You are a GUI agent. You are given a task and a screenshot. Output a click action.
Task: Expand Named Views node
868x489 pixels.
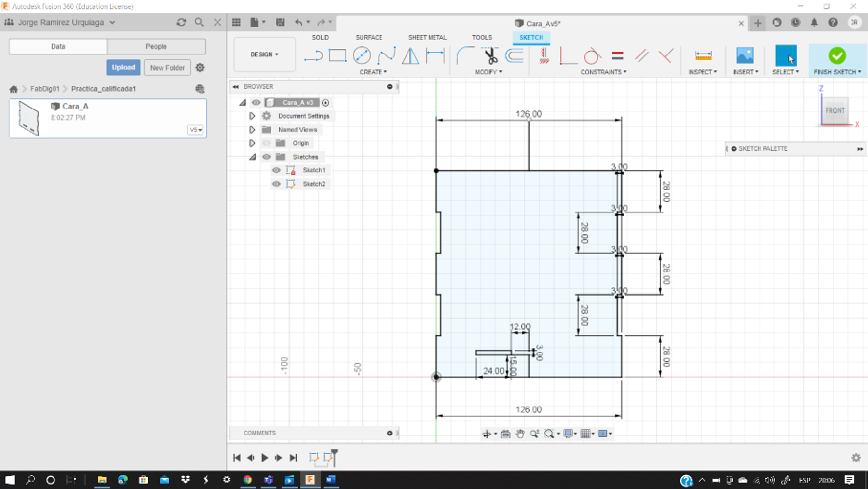[252, 130]
